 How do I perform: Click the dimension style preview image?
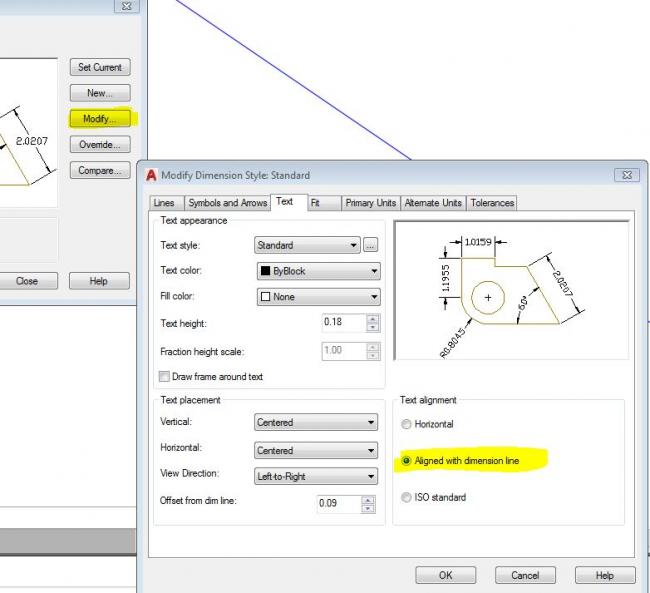[512, 290]
